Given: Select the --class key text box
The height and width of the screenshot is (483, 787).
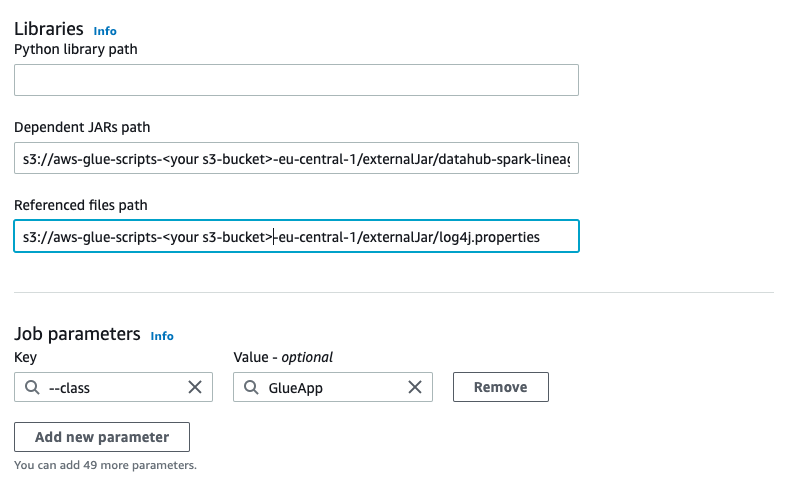Looking at the screenshot, I should click(x=113, y=387).
